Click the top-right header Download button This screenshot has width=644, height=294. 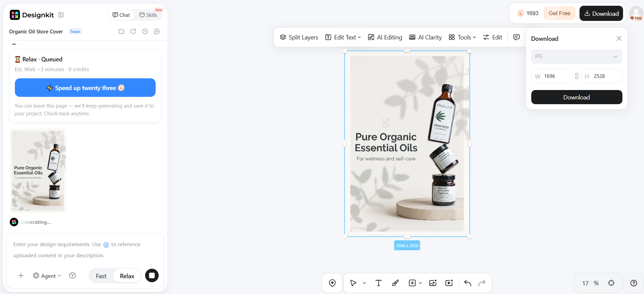click(x=601, y=13)
